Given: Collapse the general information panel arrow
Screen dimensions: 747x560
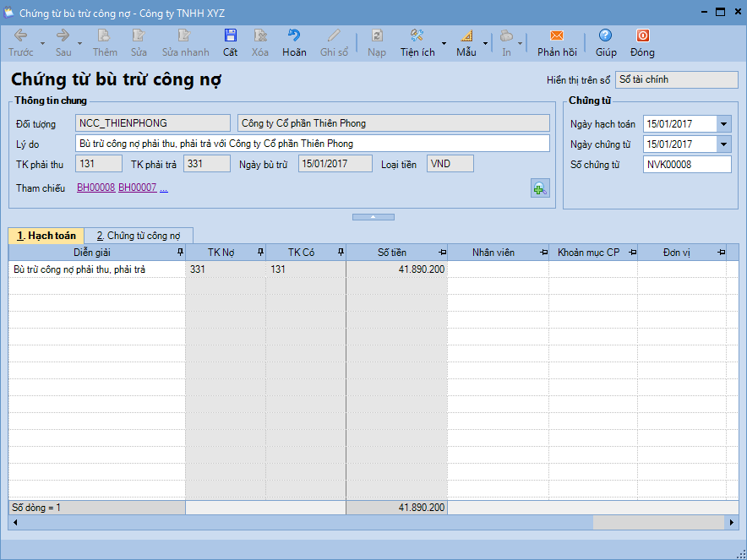Looking at the screenshot, I should pyautogui.click(x=373, y=217).
